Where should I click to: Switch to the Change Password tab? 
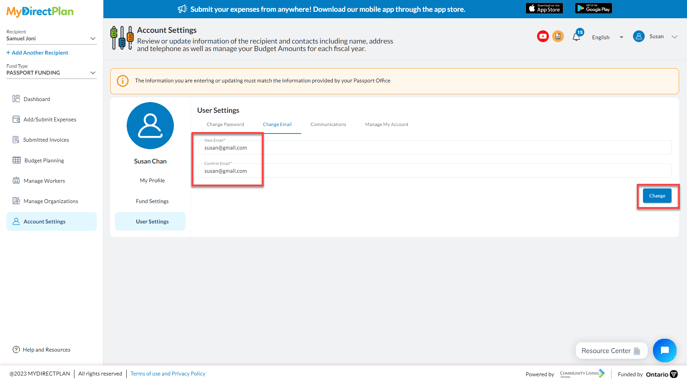(x=225, y=124)
